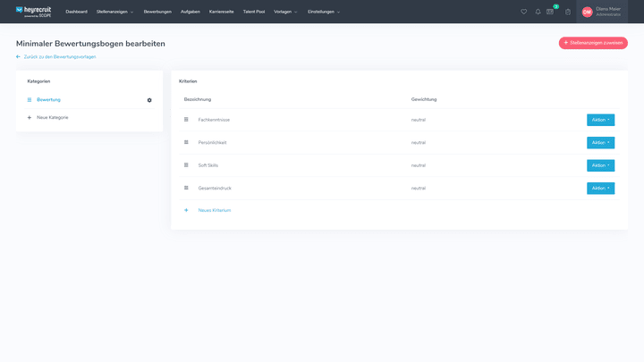Click drag handle next to Soft Skills
This screenshot has height=362, width=644.
(x=186, y=165)
